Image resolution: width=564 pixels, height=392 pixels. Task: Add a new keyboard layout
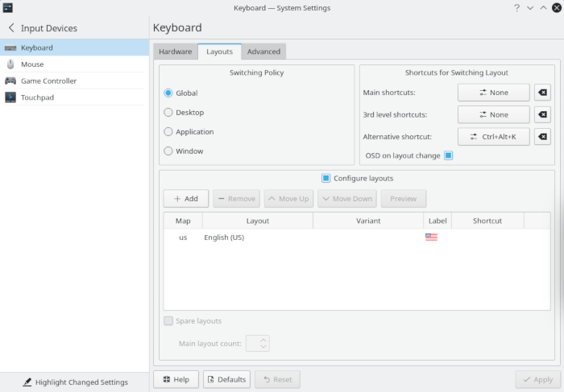click(186, 199)
